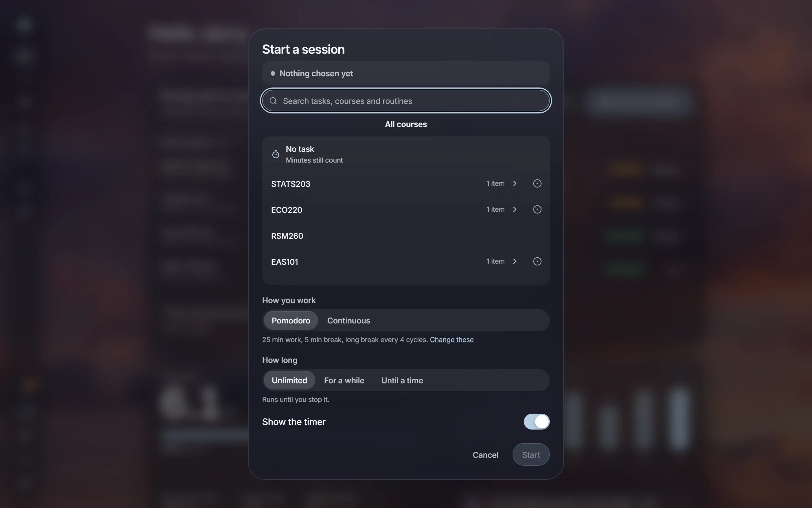Click the Start button
The image size is (812, 508).
point(531,455)
